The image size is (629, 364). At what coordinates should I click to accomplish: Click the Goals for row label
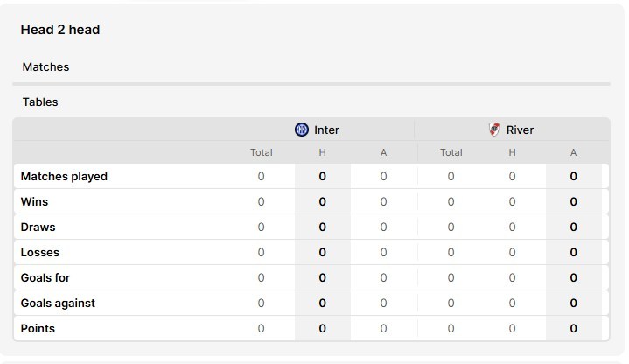pyautogui.click(x=45, y=277)
